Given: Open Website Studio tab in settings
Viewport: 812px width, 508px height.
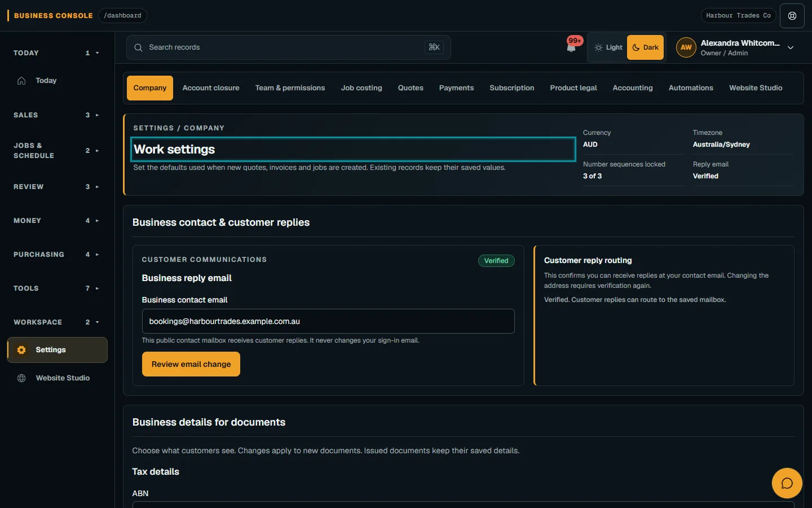Looking at the screenshot, I should coord(756,88).
